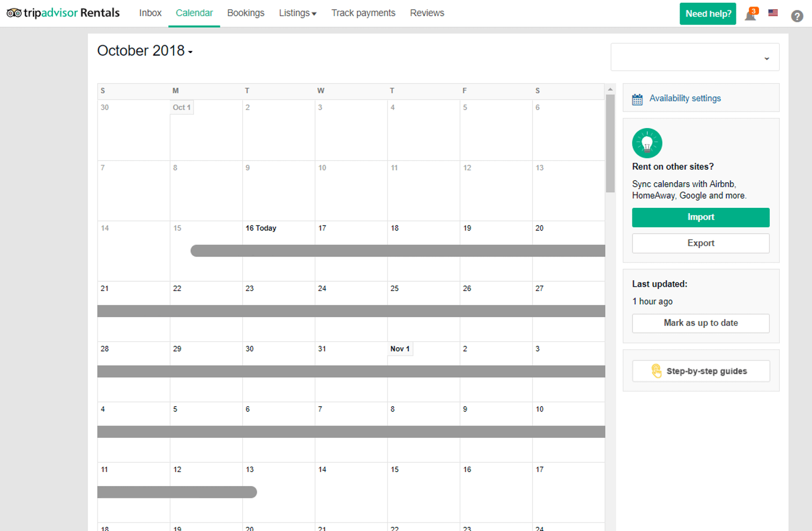Select the Nov 1 date cell
Screen dimensions: 812x531
tap(423, 372)
